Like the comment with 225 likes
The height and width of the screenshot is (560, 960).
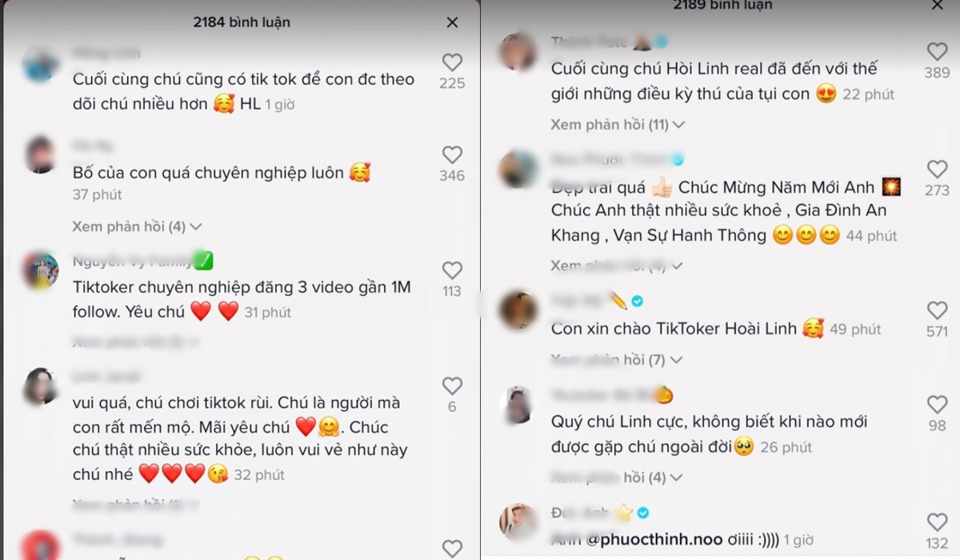452,62
